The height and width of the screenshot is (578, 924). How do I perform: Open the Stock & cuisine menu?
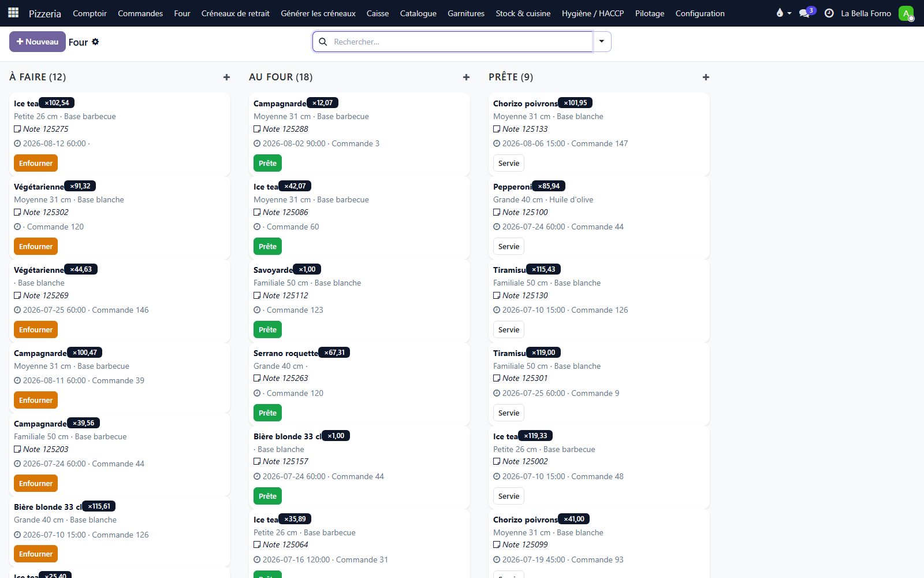tap(523, 13)
